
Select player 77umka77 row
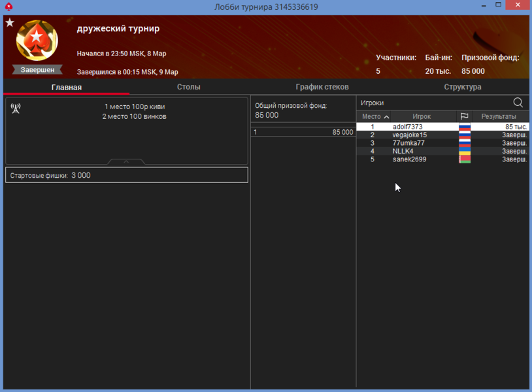coord(408,143)
